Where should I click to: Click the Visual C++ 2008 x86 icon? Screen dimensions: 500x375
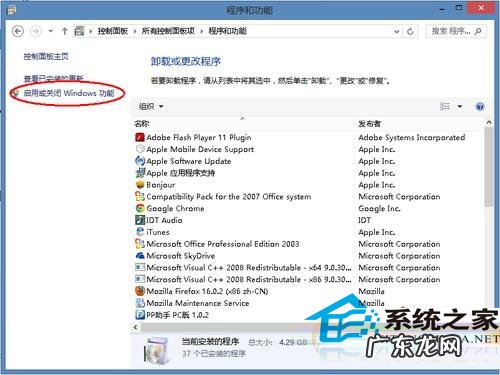[140, 279]
